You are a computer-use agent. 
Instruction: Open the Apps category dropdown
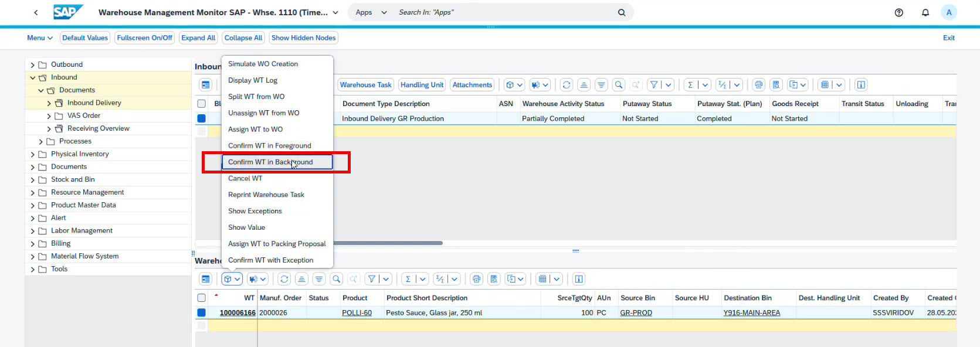click(371, 12)
